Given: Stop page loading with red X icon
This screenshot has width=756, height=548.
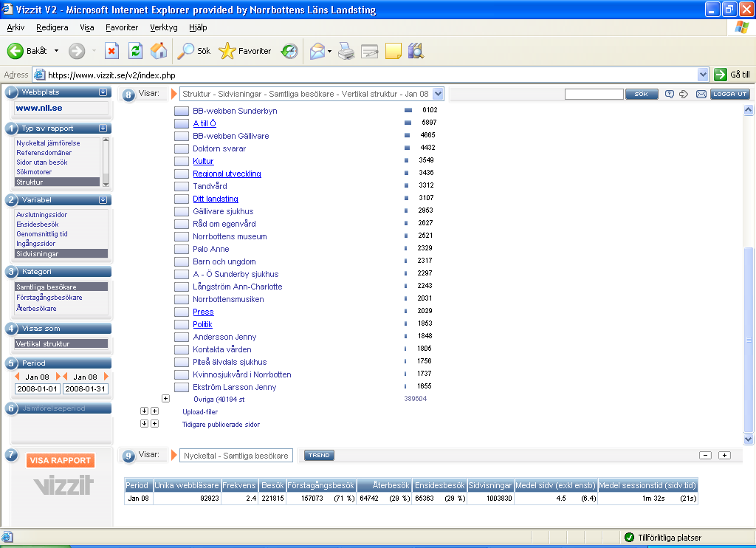Looking at the screenshot, I should tap(112, 51).
